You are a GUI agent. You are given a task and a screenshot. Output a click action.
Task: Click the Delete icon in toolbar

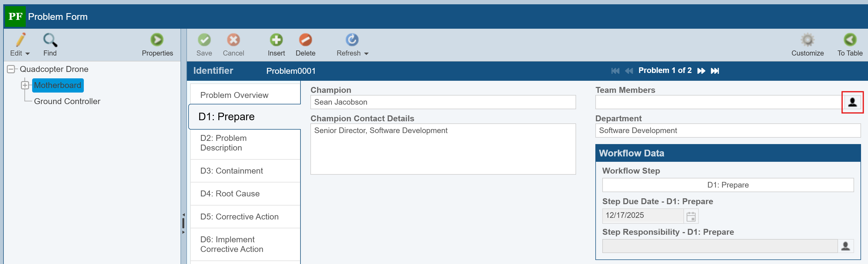[305, 40]
